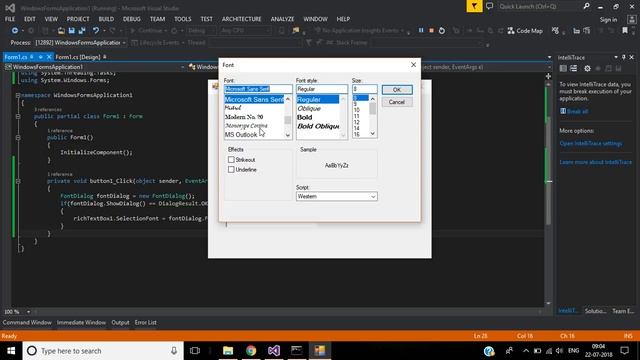Open the IntelliTrace panel options dropdown arrow
This screenshot has height=360, width=640.
tap(616, 57)
